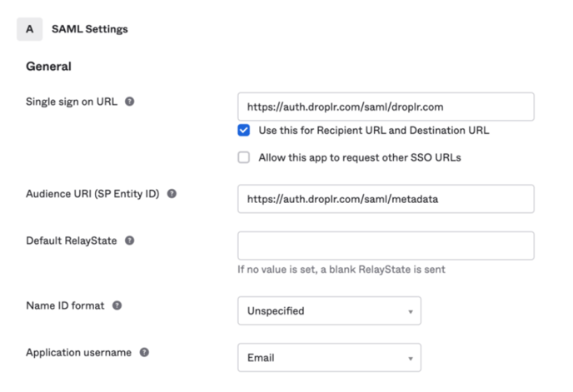Click the General section heading
The width and height of the screenshot is (573, 392).
point(48,67)
